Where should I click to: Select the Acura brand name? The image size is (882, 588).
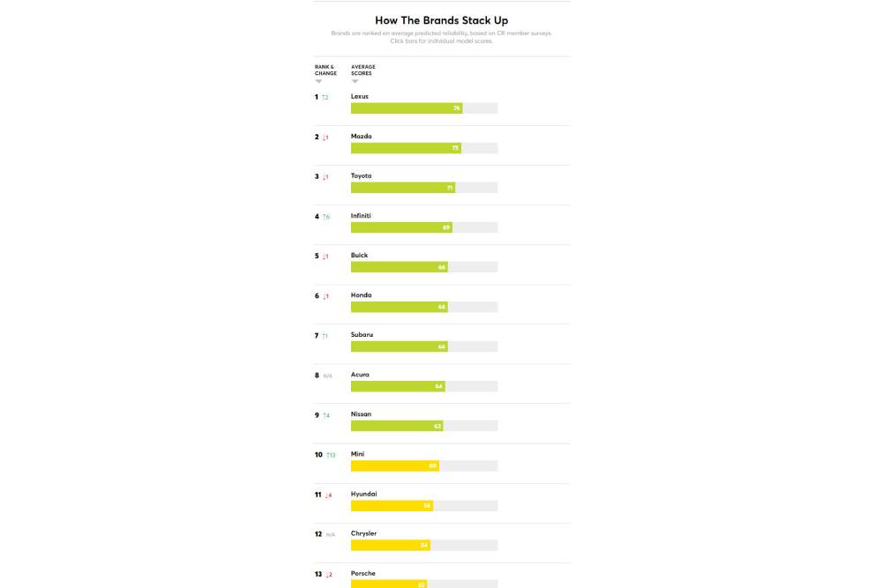pyautogui.click(x=360, y=375)
